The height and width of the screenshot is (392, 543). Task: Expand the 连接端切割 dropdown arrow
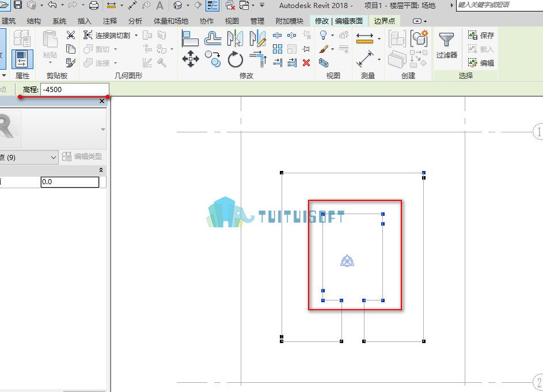click(x=136, y=35)
